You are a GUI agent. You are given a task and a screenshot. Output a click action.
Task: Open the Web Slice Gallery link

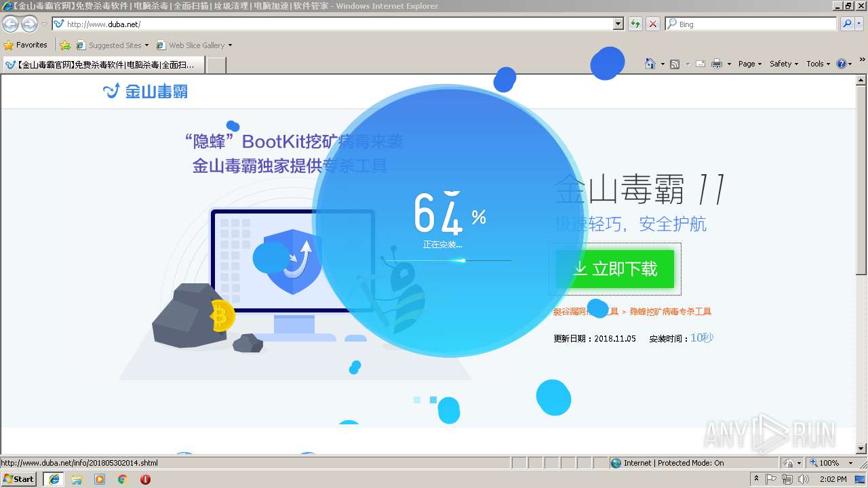pyautogui.click(x=191, y=45)
